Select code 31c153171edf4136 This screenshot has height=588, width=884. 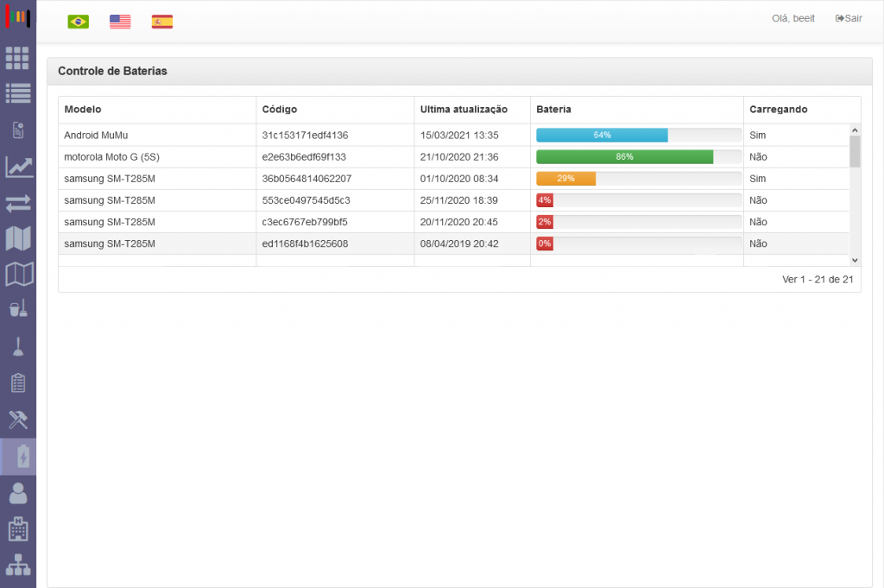(x=305, y=136)
